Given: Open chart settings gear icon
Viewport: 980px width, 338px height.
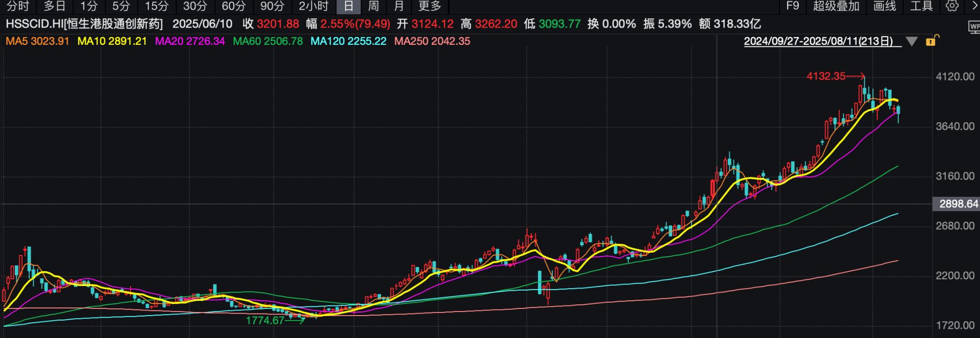Looking at the screenshot, I should (952, 6).
